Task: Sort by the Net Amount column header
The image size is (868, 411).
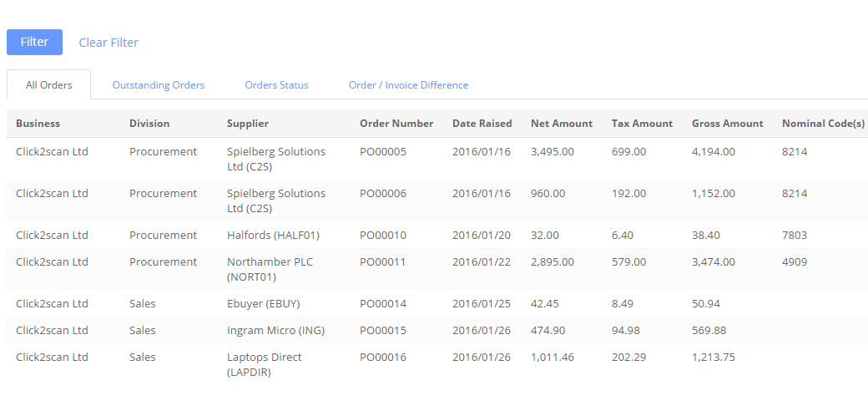Action: (562, 124)
